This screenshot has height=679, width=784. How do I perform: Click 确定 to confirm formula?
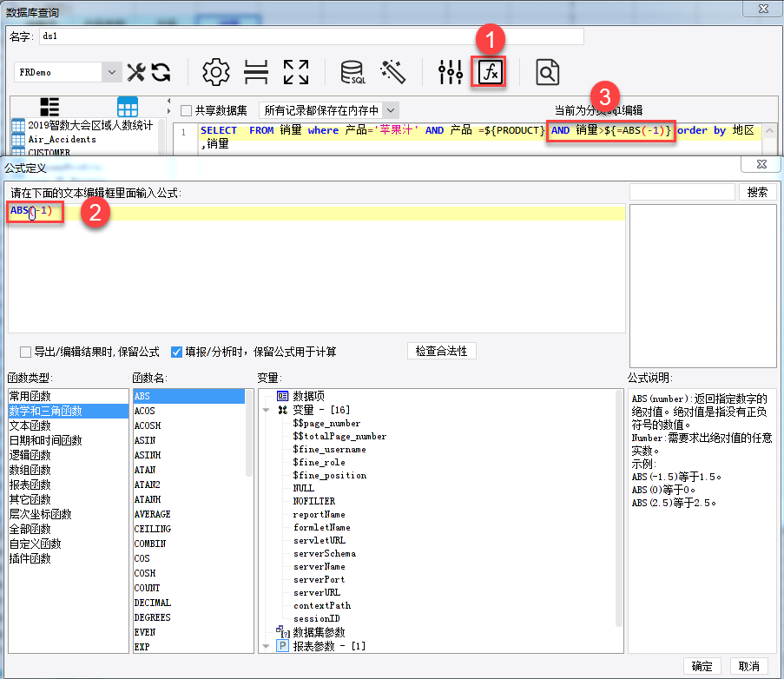702,666
